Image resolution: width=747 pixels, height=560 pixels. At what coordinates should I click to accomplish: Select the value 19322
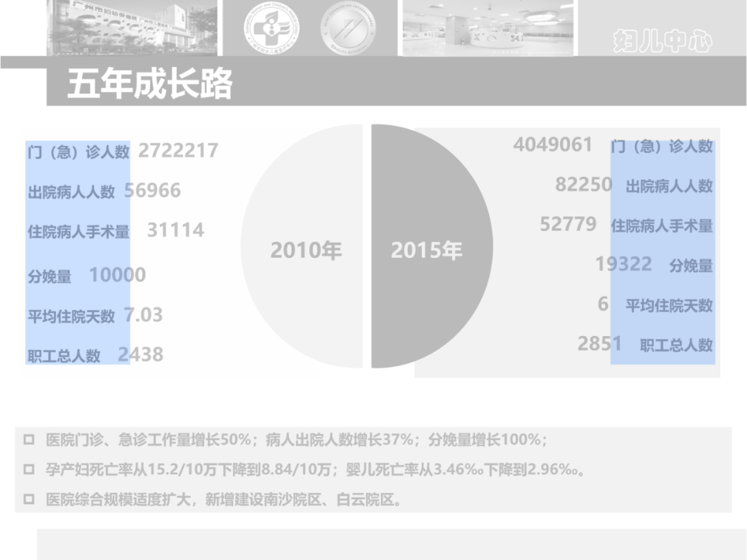point(624,264)
